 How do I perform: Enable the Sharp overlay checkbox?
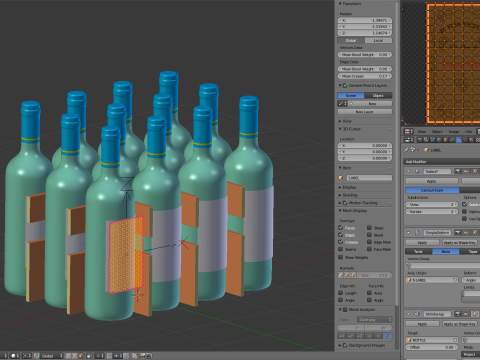pos(369,228)
